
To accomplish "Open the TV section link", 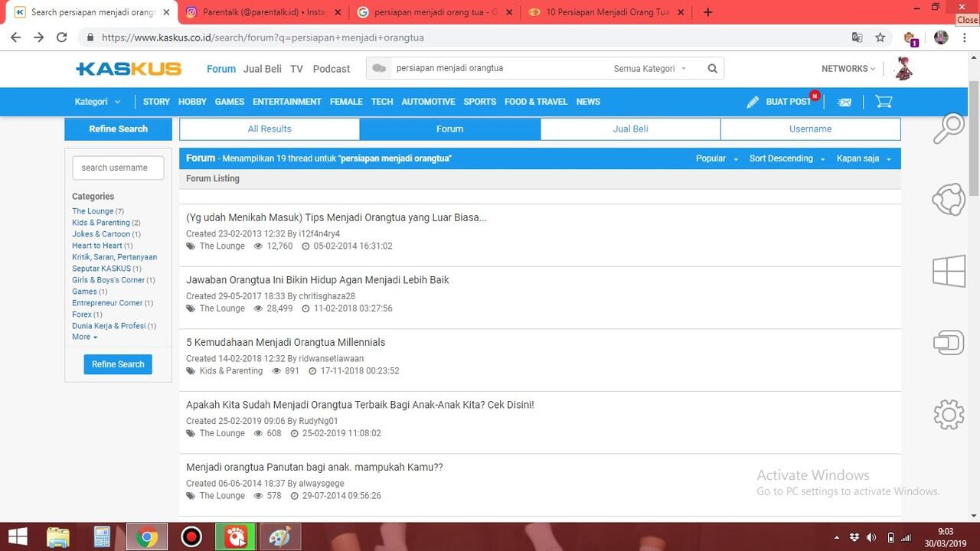I will pos(297,69).
